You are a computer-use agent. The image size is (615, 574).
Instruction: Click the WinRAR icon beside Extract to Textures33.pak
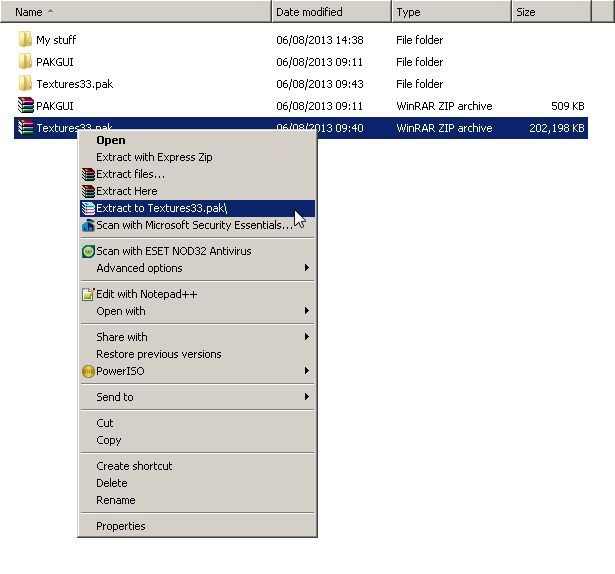(x=88, y=208)
